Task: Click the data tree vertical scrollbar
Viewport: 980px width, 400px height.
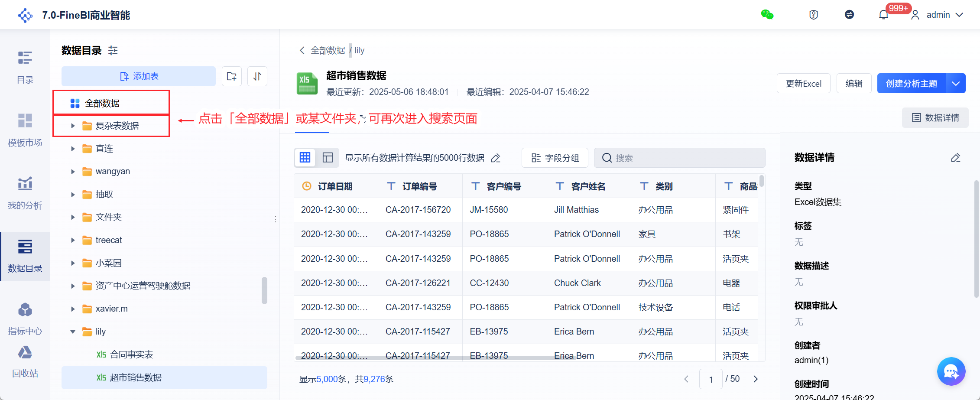Action: [x=264, y=290]
